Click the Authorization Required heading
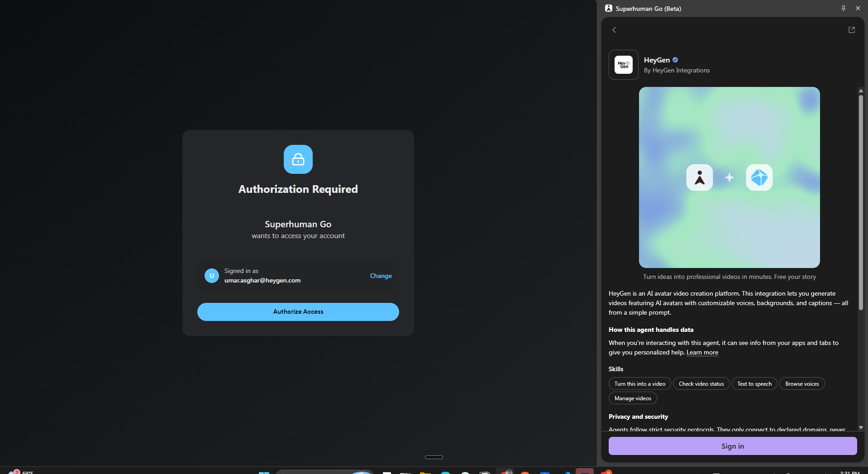 (x=298, y=189)
